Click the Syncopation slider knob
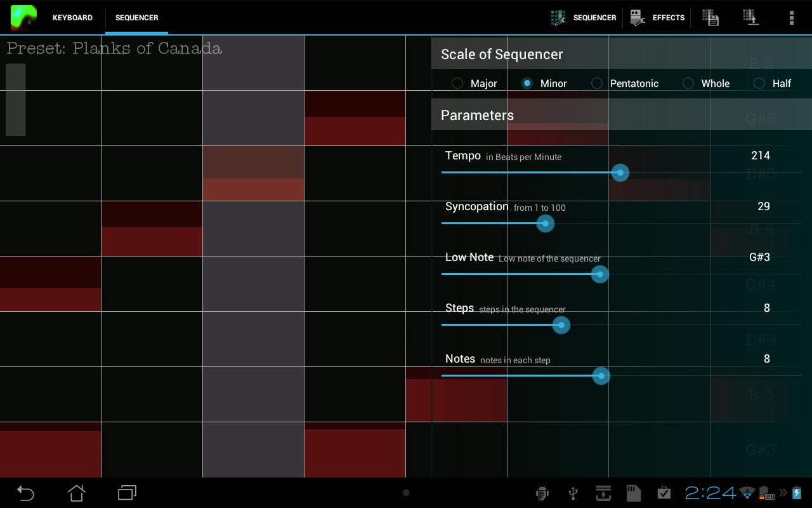 [x=545, y=224]
